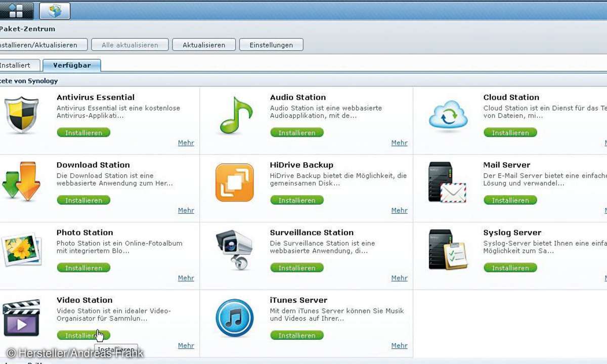Open Mehr link for Surveillance Station

tap(400, 278)
